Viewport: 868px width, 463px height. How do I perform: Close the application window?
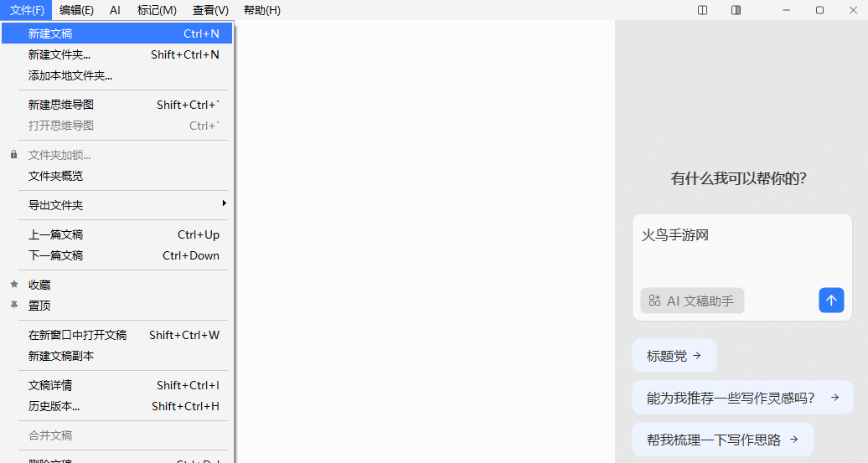click(x=853, y=10)
